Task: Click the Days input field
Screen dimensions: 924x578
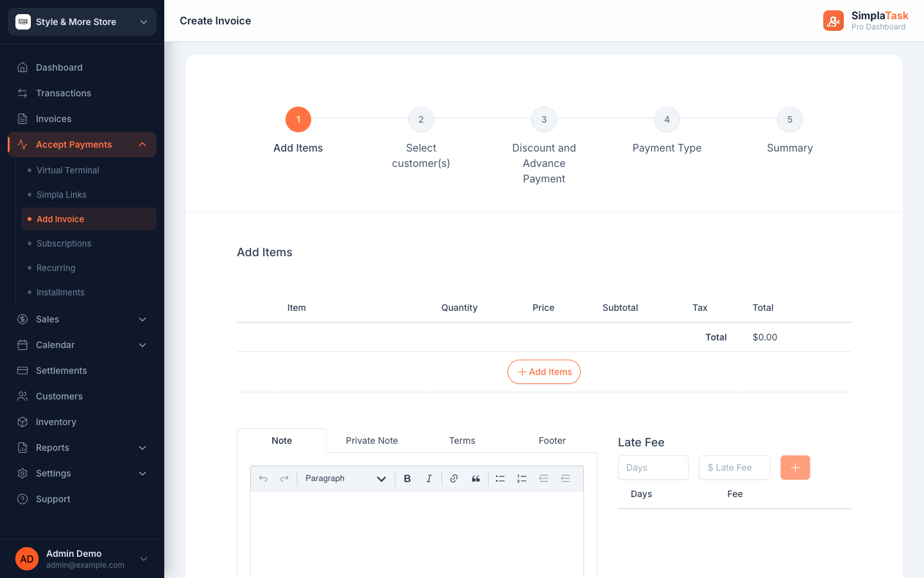Action: [x=653, y=468]
